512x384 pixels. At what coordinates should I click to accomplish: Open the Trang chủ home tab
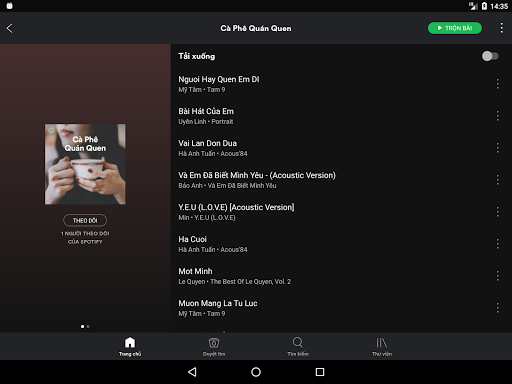tap(130, 346)
